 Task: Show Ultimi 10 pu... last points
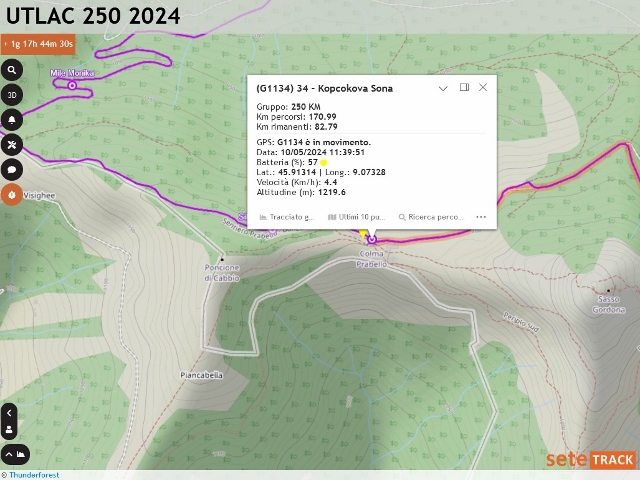[357, 217]
